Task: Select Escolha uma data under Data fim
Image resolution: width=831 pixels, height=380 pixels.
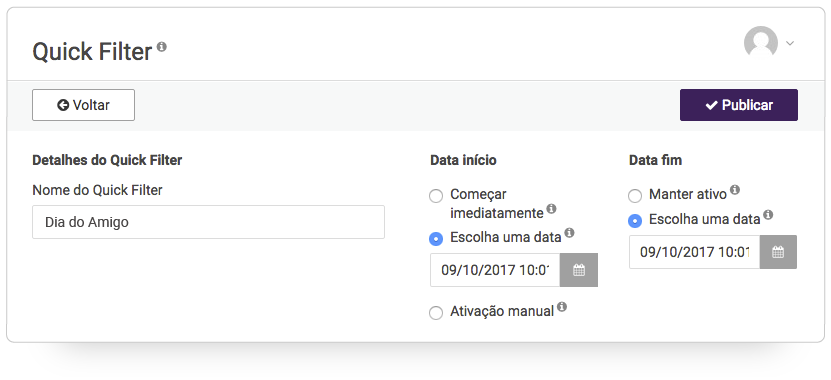Action: (x=635, y=221)
